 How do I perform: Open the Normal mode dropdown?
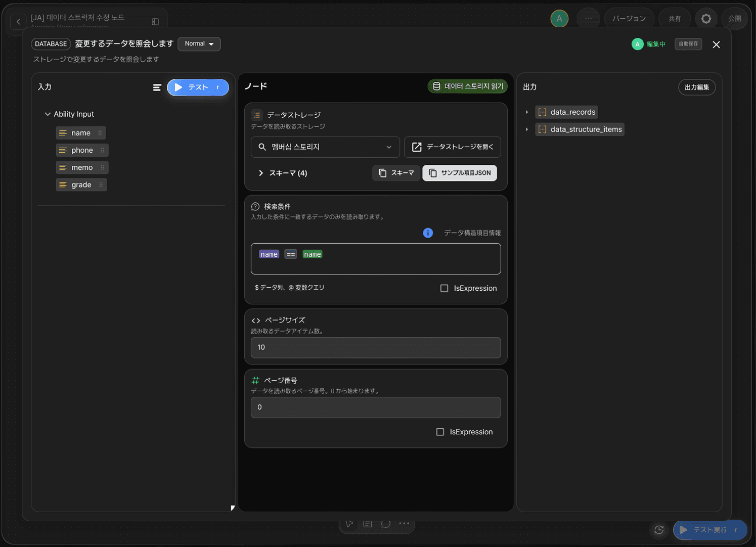pos(199,44)
